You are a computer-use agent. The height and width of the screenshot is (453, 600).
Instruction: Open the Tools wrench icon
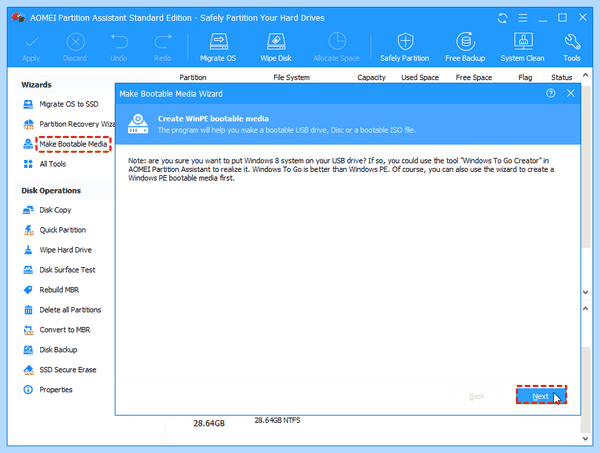tap(572, 47)
